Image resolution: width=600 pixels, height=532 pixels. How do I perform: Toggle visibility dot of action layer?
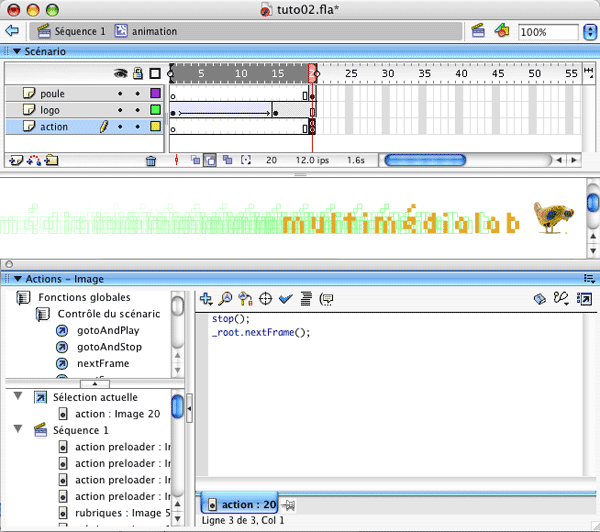(x=120, y=127)
